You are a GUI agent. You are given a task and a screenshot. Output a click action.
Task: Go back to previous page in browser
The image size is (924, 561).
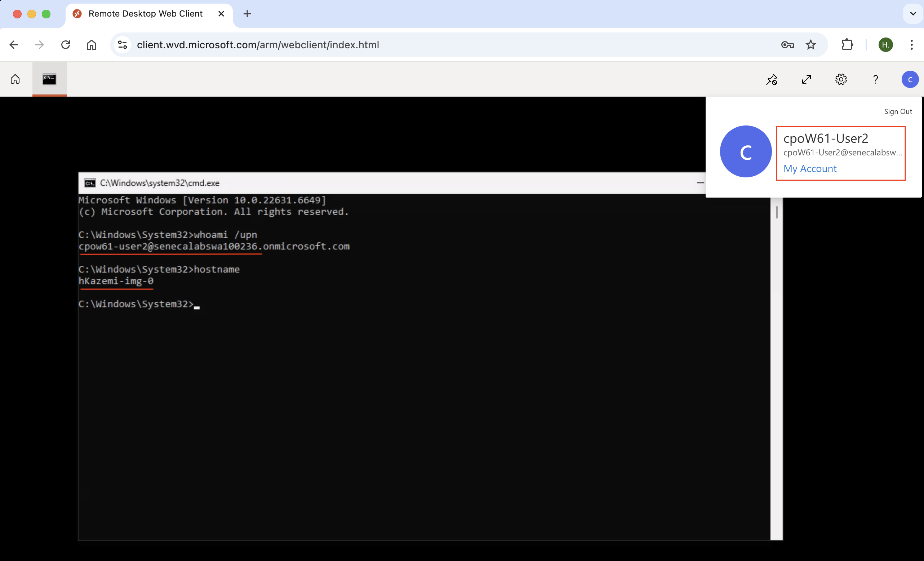[14, 45]
